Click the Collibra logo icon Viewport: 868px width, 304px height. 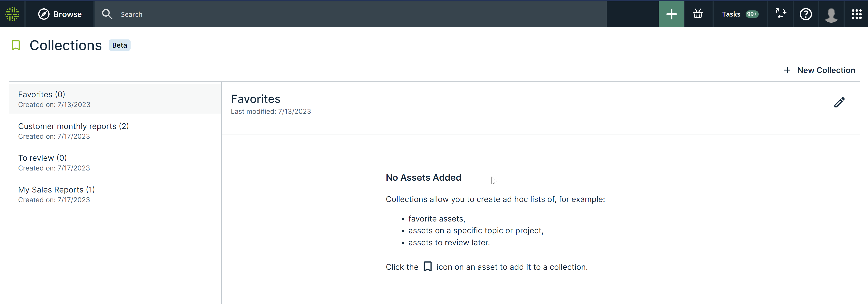[x=12, y=14]
